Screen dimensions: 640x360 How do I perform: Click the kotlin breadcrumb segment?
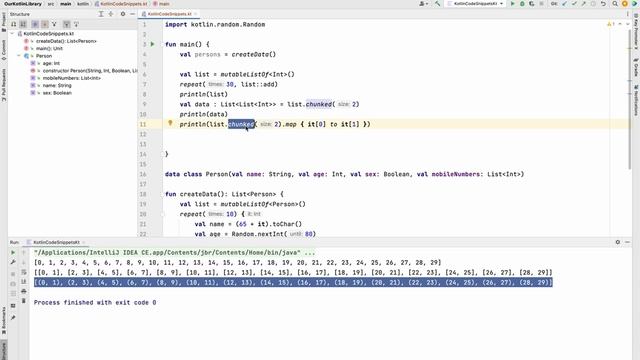[83, 4]
